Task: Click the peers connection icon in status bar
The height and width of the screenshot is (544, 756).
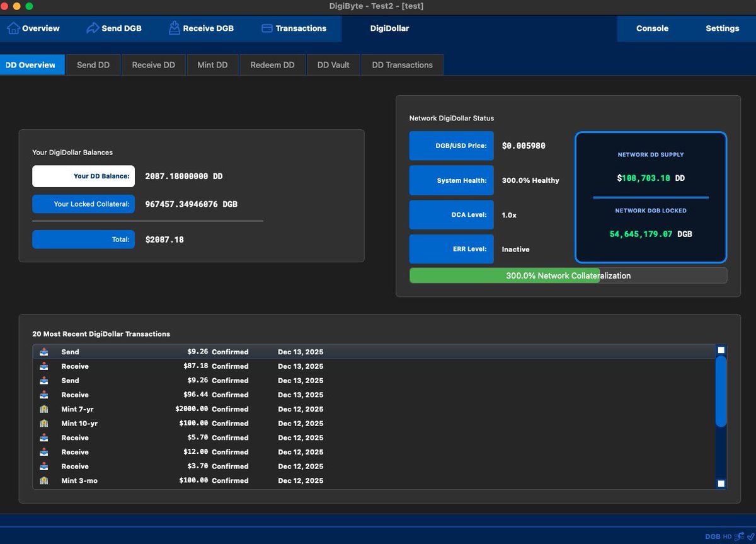Action: tap(738, 536)
